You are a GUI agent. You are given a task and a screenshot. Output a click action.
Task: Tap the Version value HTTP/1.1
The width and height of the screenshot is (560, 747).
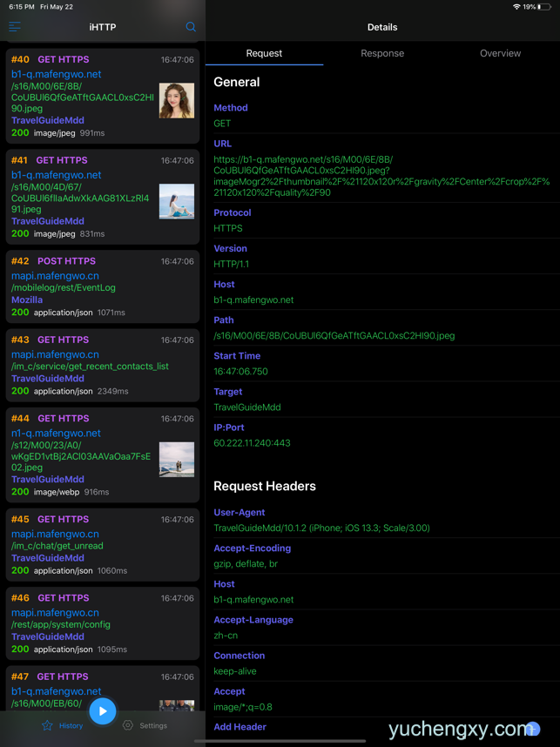231,264
